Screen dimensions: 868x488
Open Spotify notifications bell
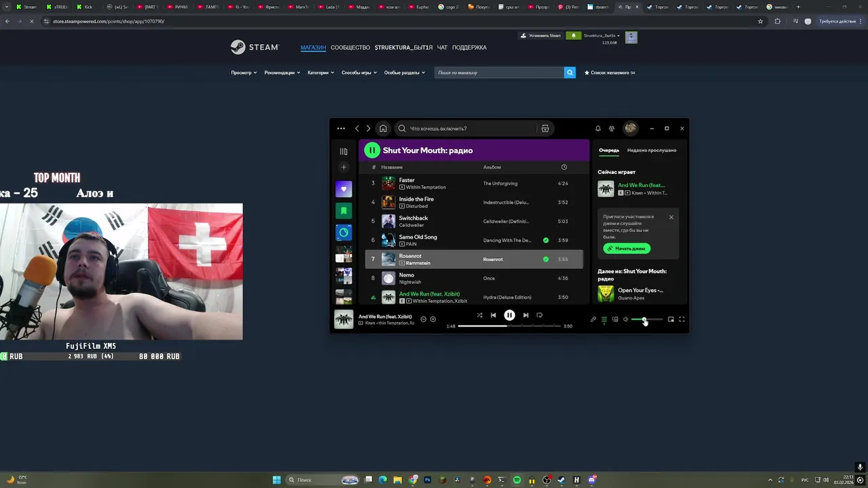tap(597, 128)
